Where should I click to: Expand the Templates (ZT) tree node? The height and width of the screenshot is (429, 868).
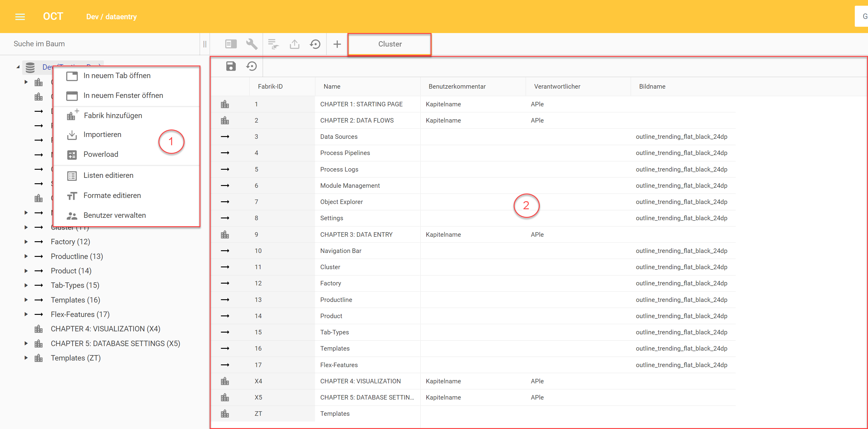26,358
